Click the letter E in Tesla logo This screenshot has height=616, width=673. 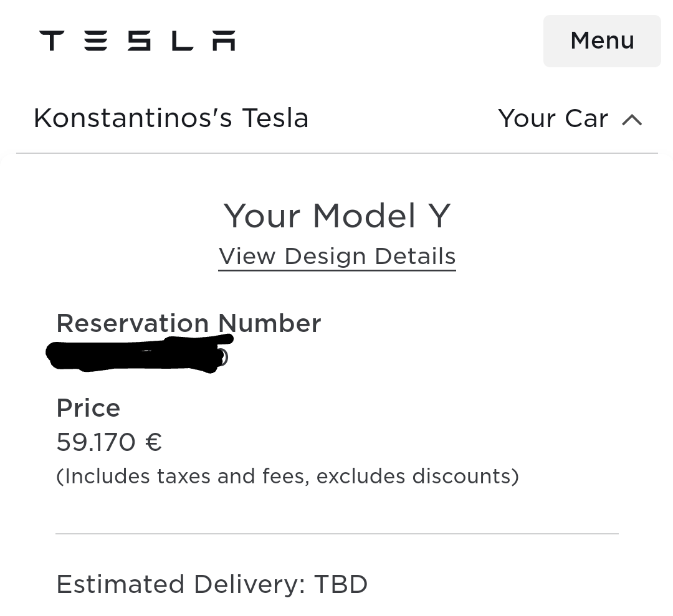[95, 41]
